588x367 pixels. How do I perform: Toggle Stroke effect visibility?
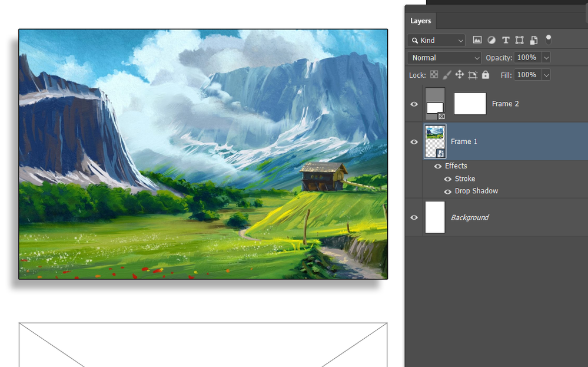(448, 179)
